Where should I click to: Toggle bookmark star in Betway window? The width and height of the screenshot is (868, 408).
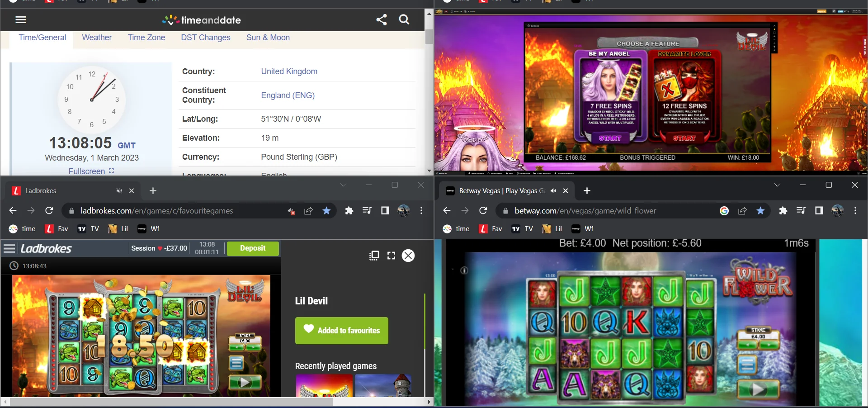760,211
